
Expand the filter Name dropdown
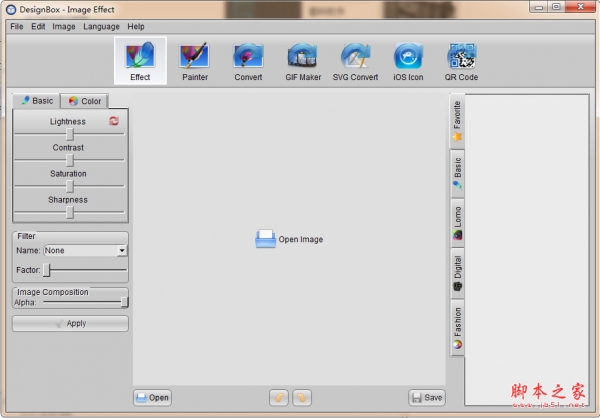pos(122,251)
